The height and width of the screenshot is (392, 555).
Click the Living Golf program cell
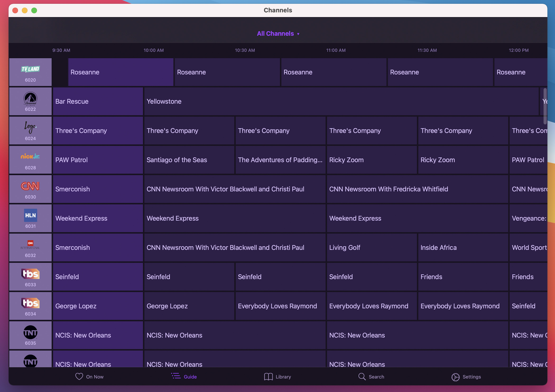pyautogui.click(x=371, y=247)
